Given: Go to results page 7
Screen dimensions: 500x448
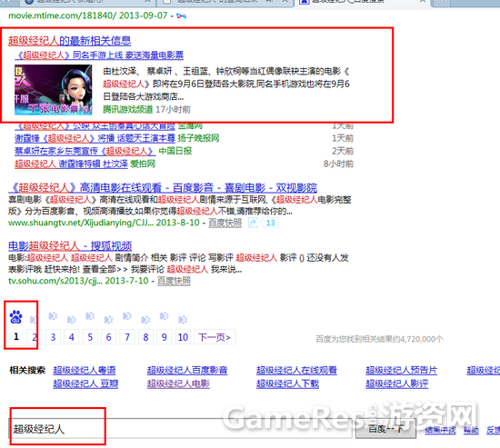Looking at the screenshot, I should click(x=127, y=337).
